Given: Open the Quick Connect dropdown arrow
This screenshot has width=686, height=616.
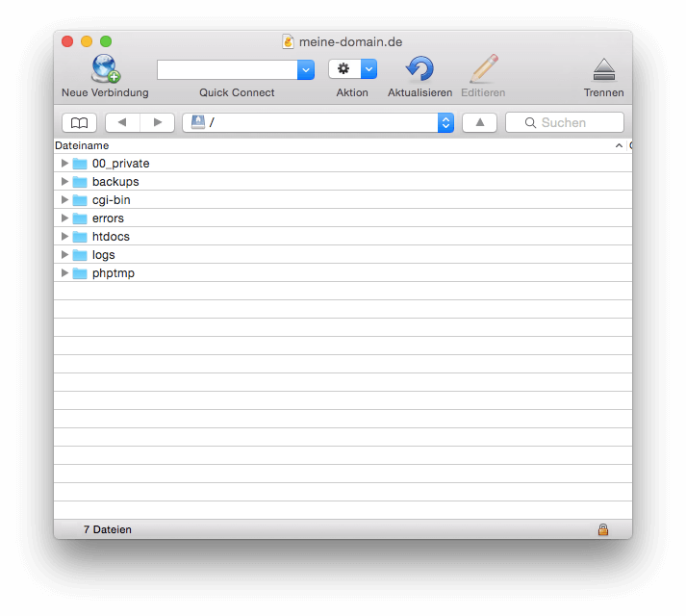Looking at the screenshot, I should [x=306, y=69].
